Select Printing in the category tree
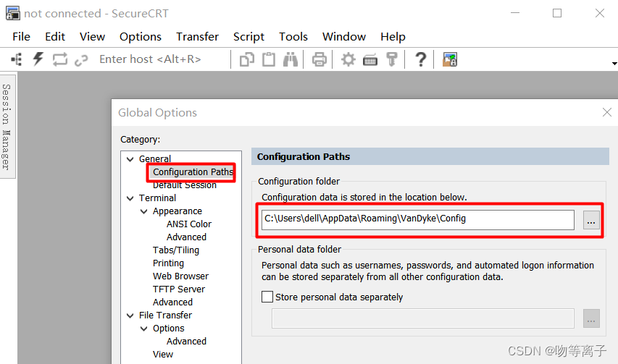618x364 pixels. tap(168, 263)
